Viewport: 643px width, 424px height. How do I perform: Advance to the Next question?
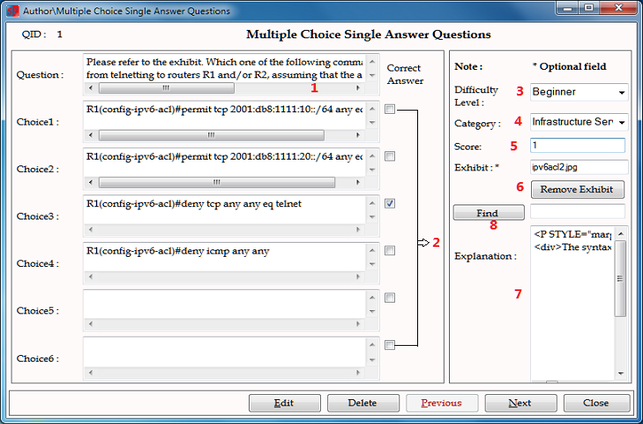point(520,403)
